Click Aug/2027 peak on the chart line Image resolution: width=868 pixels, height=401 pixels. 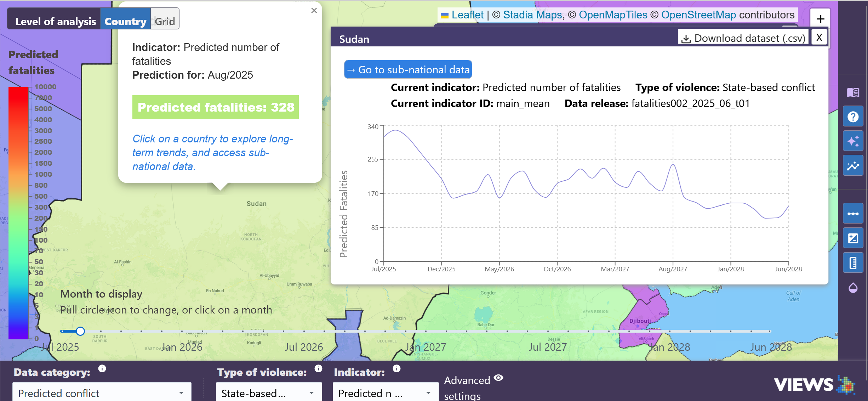click(x=673, y=164)
